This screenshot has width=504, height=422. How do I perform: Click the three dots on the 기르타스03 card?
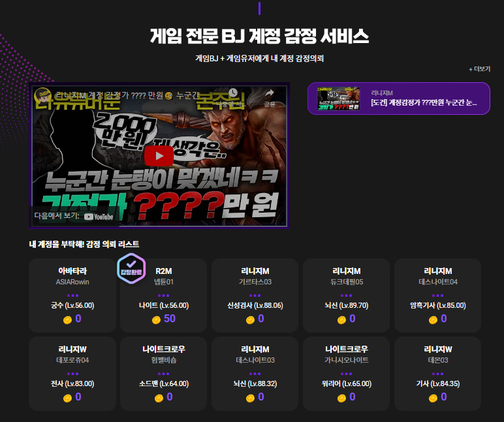tap(255, 295)
